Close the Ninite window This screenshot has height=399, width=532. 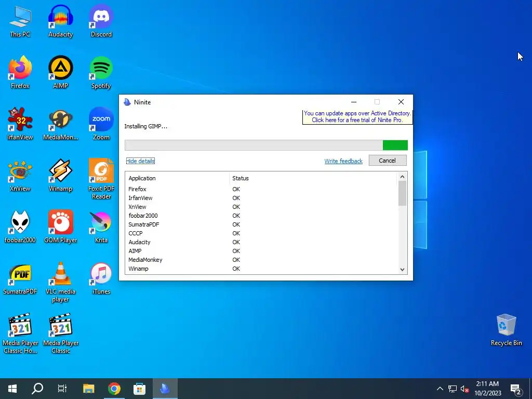coord(401,102)
